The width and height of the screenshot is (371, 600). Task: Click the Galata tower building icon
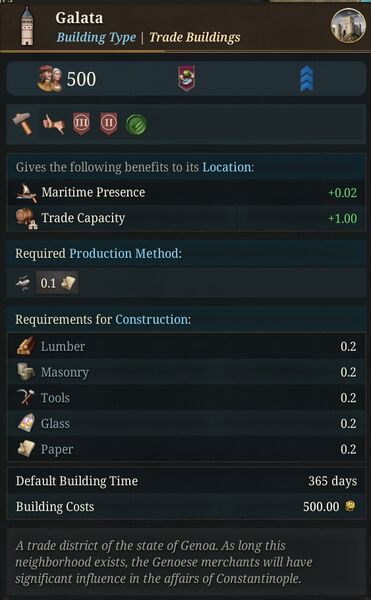click(x=27, y=26)
